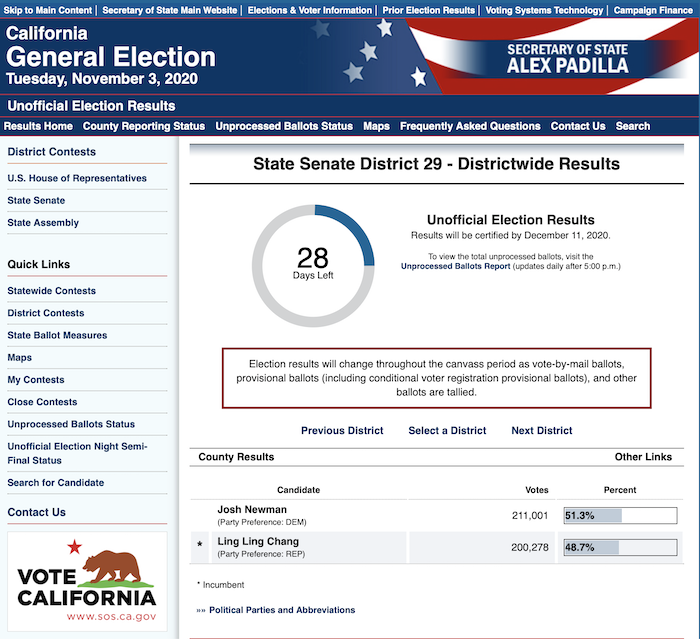
Task: Click the Secretary of State Alex Padilla banner
Action: point(567,58)
